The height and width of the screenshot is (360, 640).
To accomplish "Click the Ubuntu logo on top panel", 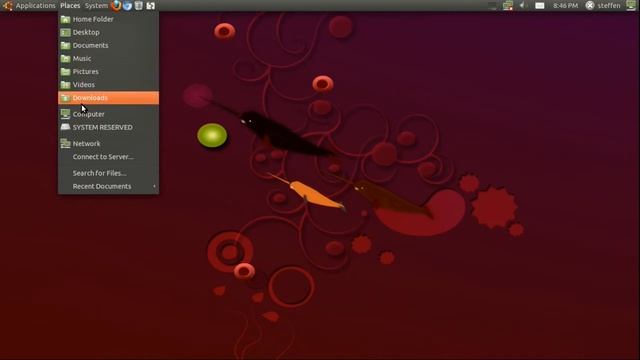I will pos(7,5).
